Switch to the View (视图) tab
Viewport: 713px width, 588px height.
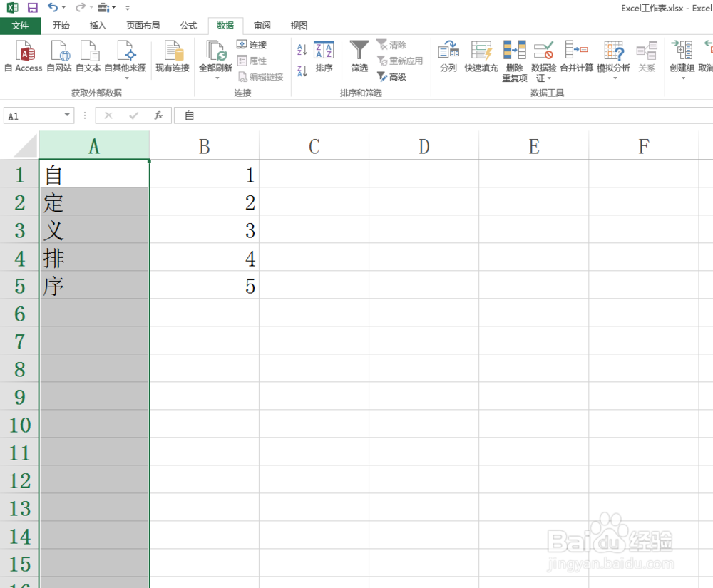(299, 26)
